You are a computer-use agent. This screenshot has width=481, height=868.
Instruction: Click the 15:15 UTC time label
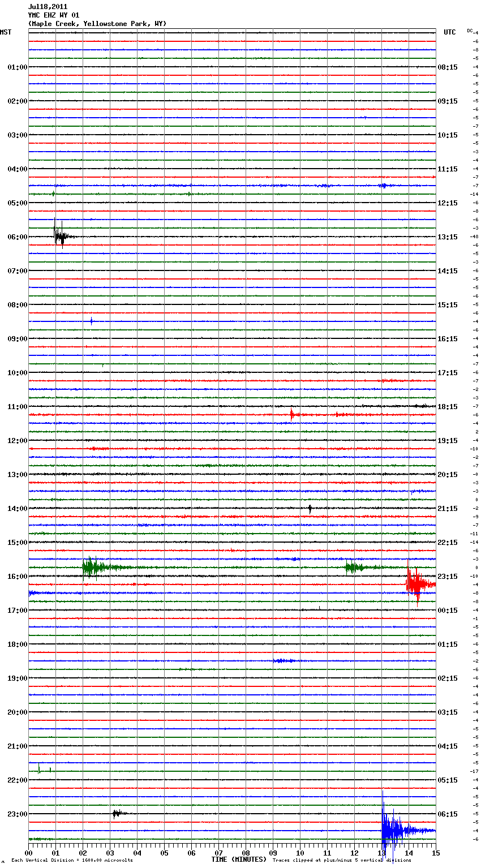click(x=448, y=305)
